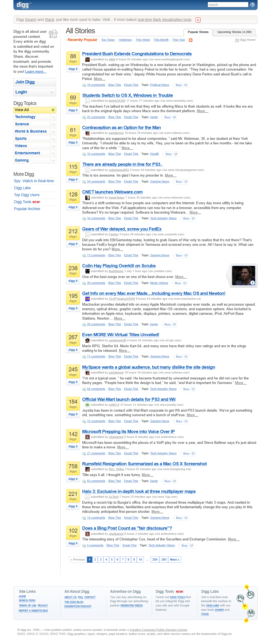Click comments bubble icon on Rumsfeld story

coord(84,481)
